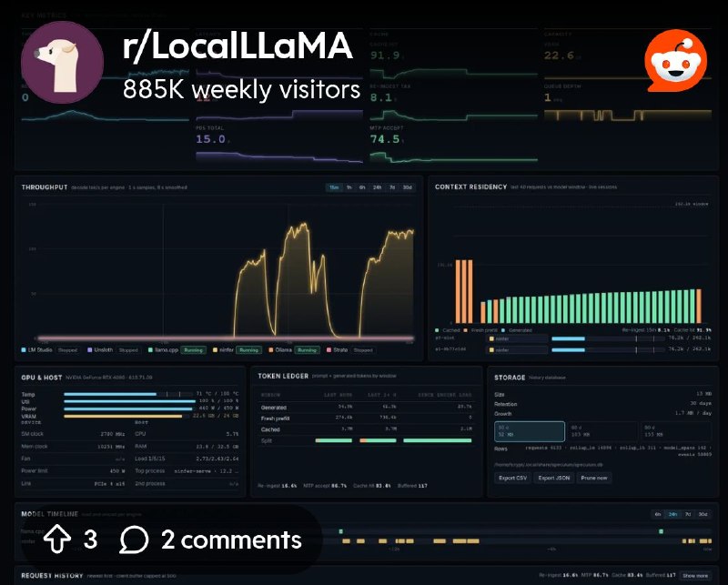The height and width of the screenshot is (585, 728).
Task: Click the Stopped badge beside LM Studio
Action: (x=67, y=350)
